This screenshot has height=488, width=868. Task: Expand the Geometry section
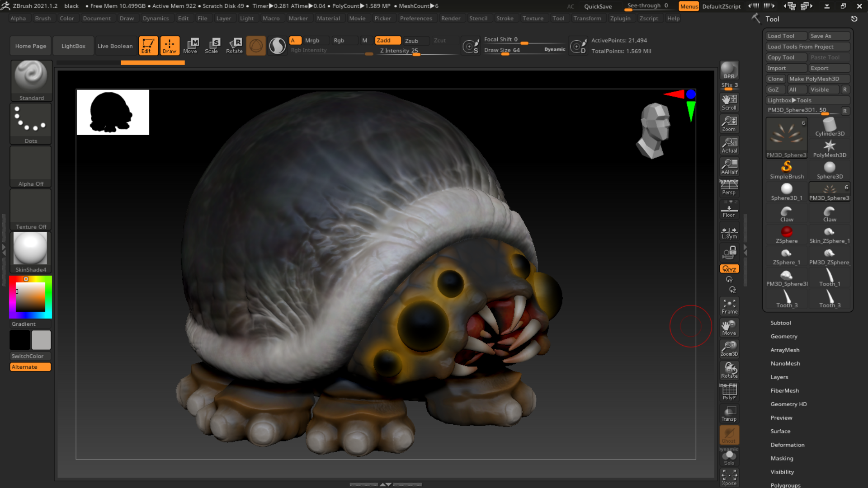783,336
